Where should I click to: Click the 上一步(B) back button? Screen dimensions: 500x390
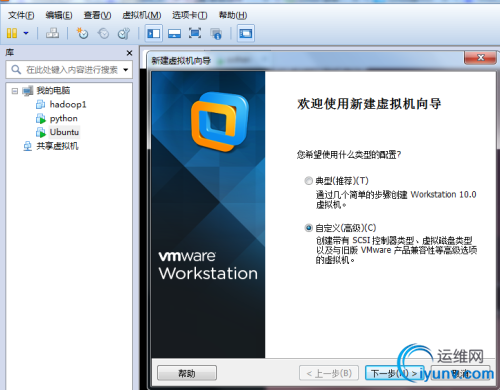point(329,373)
